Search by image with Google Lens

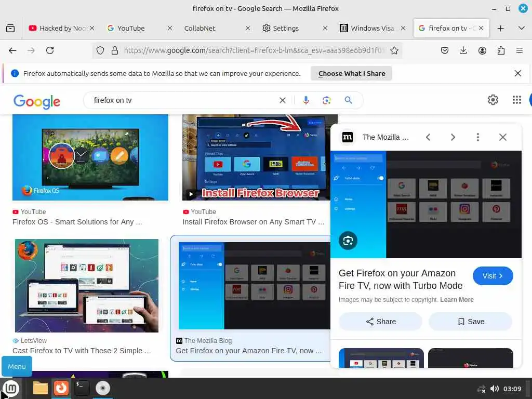click(326, 100)
